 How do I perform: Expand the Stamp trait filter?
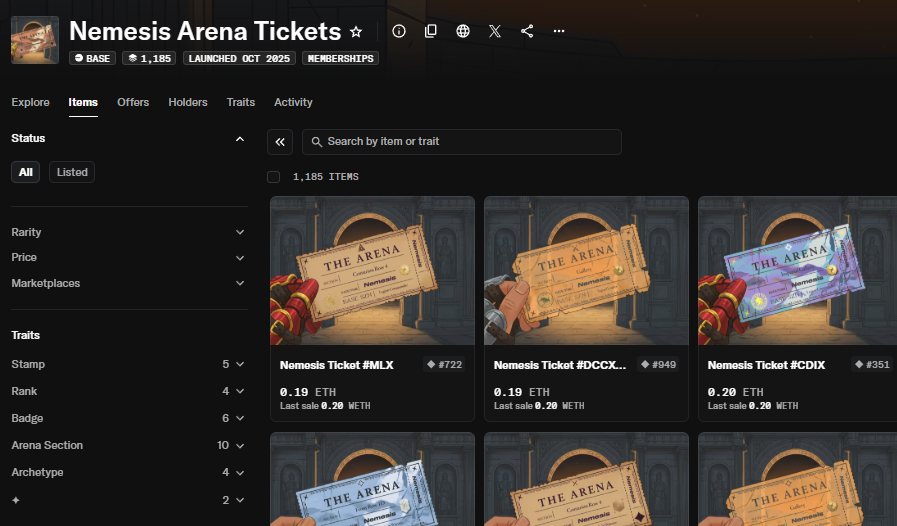129,364
